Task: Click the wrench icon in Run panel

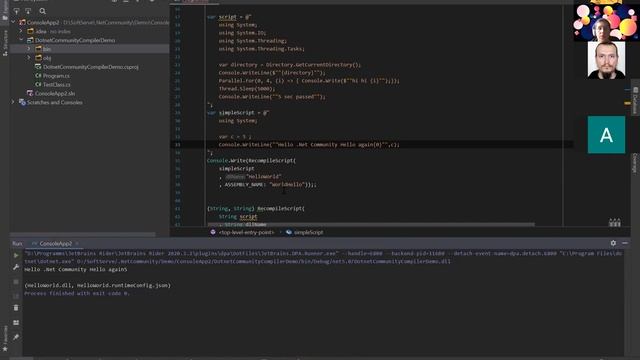Action: point(16,267)
